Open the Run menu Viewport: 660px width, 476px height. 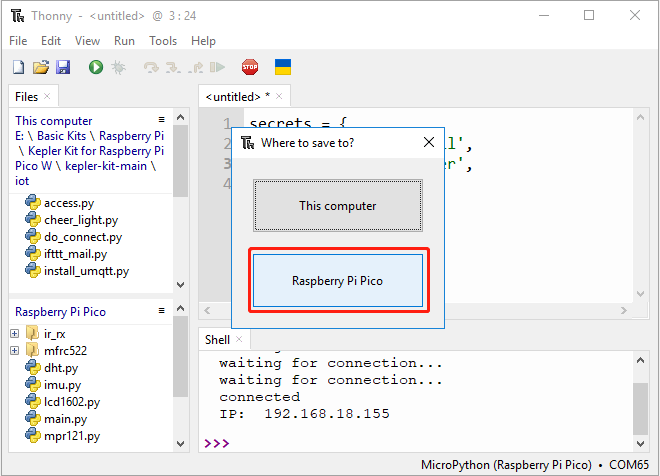pyautogui.click(x=124, y=41)
